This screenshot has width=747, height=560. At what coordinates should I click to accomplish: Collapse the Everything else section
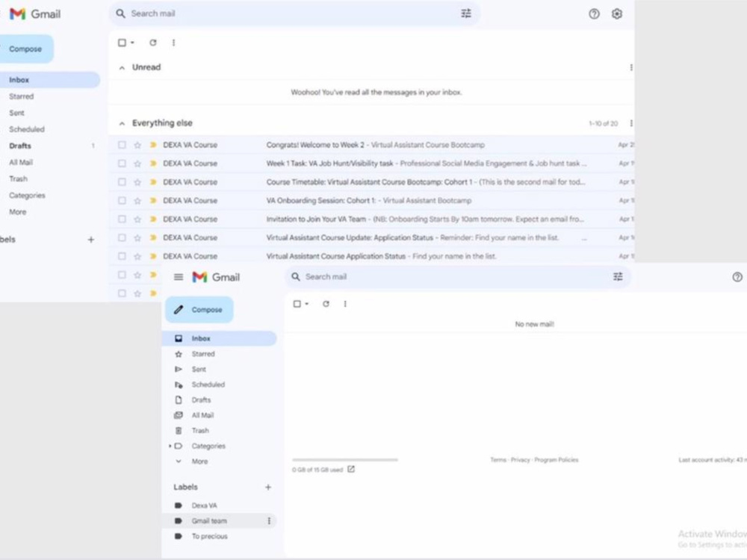click(122, 124)
